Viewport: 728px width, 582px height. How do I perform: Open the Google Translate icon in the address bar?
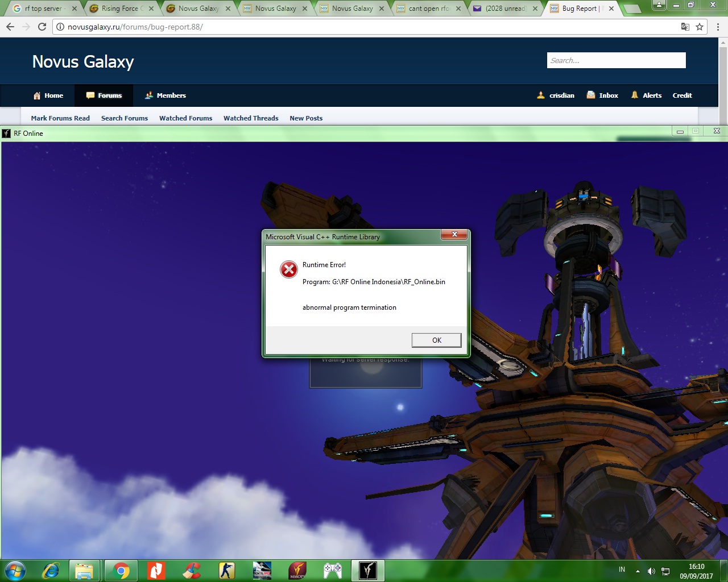(x=685, y=27)
